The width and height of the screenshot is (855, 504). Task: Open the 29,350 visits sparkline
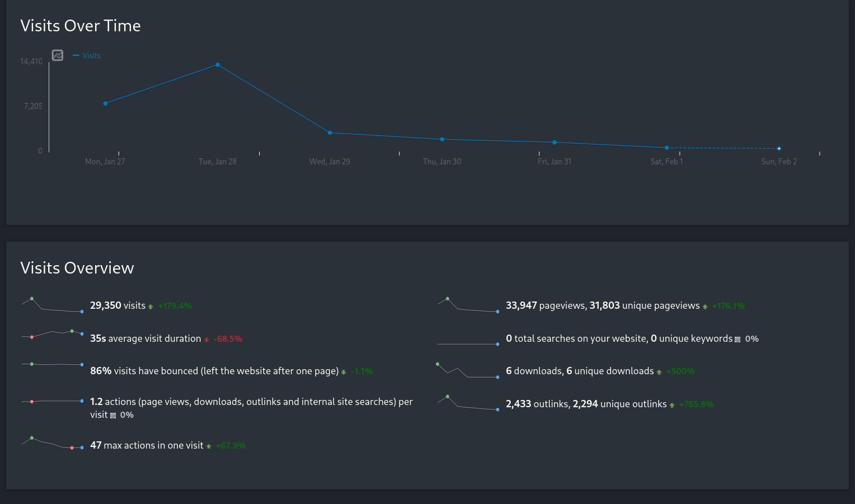click(52, 305)
